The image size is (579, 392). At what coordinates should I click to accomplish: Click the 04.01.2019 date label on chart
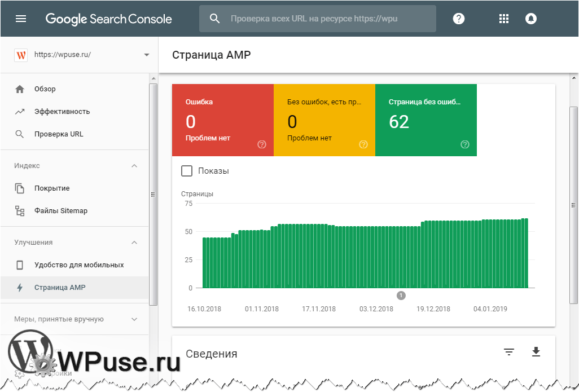pyautogui.click(x=490, y=309)
